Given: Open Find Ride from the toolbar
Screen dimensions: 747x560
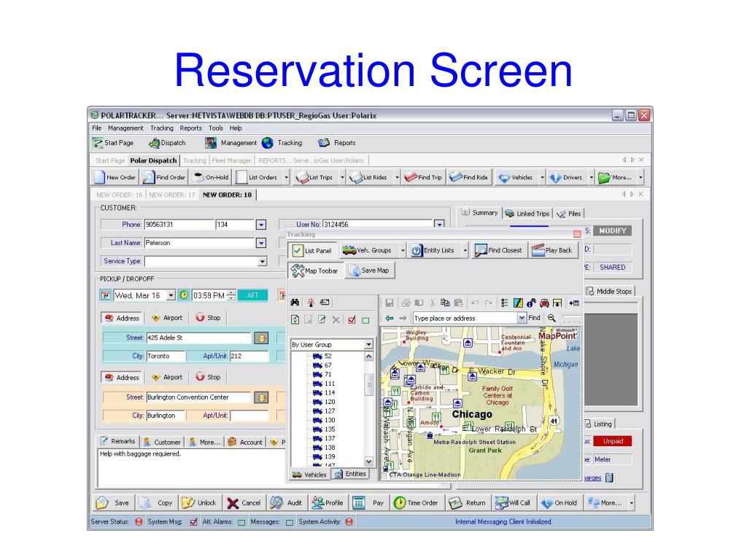Looking at the screenshot, I should pyautogui.click(x=469, y=177).
